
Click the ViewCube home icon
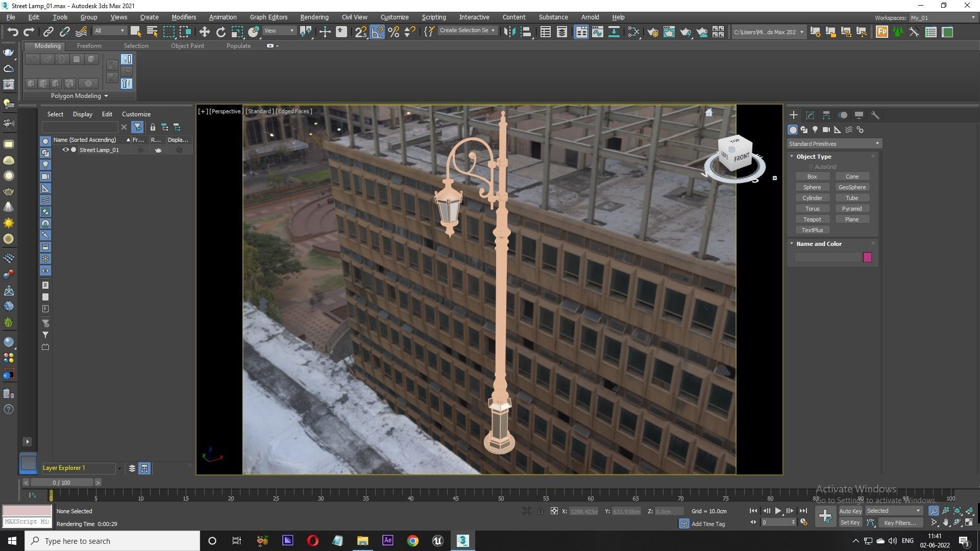[708, 113]
